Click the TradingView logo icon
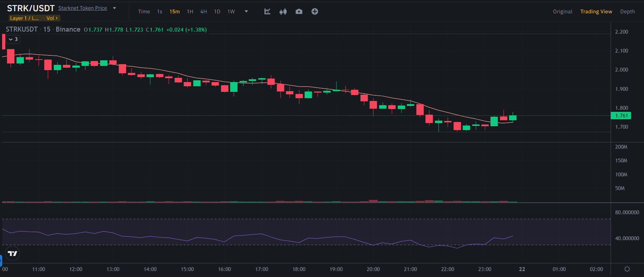The width and height of the screenshot is (644, 277). (x=13, y=254)
